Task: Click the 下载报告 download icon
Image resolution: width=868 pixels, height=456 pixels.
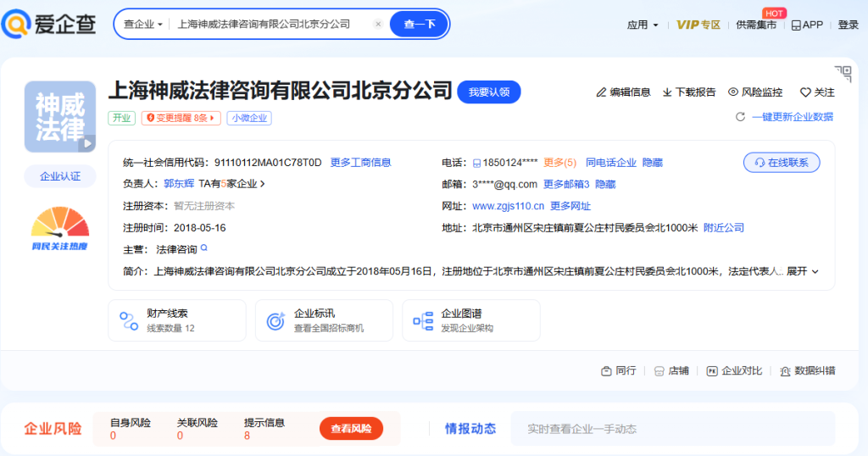Action: pos(667,92)
